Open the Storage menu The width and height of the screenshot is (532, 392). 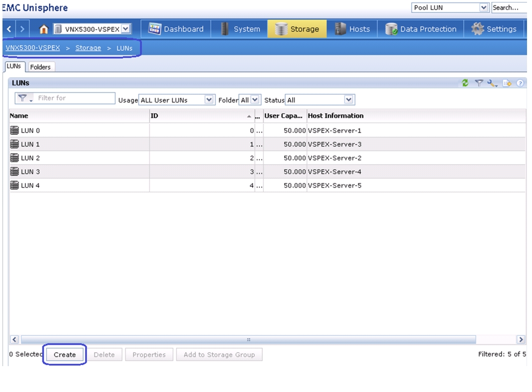(x=297, y=29)
